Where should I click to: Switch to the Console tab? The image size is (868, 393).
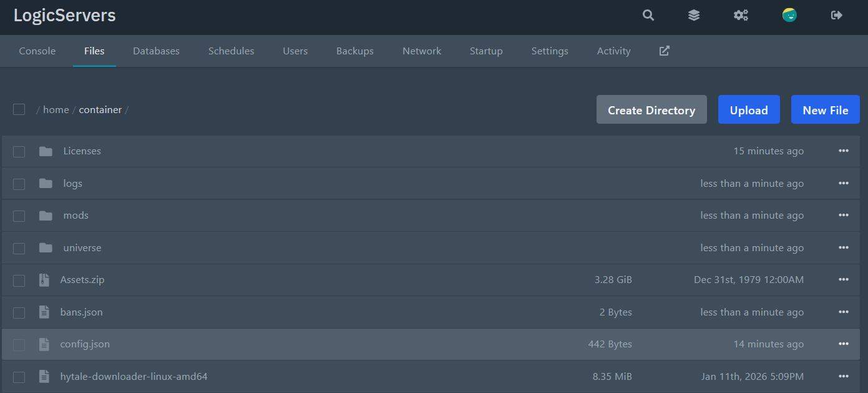[37, 51]
